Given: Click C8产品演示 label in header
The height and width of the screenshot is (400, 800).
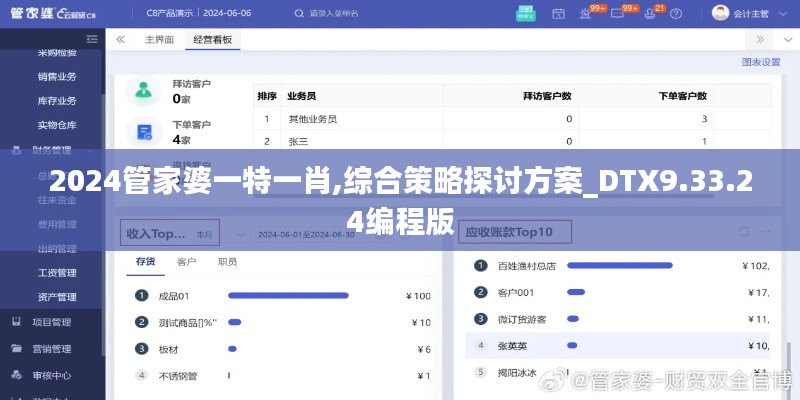Looking at the screenshot, I should coord(169,13).
